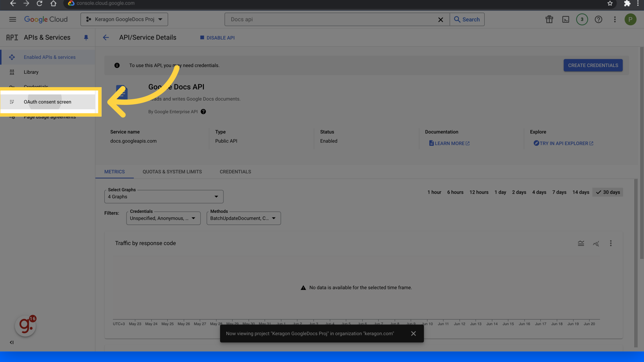The image size is (644, 362).
Task: Open the Keragon GoogleDocs Proj project selector
Action: [124, 19]
